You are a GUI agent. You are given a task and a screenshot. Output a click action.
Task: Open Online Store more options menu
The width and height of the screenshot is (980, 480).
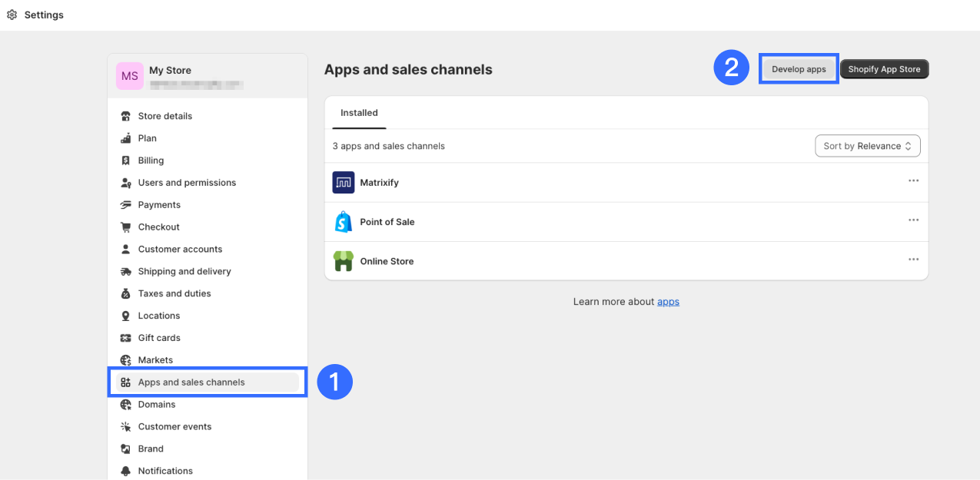[913, 260]
